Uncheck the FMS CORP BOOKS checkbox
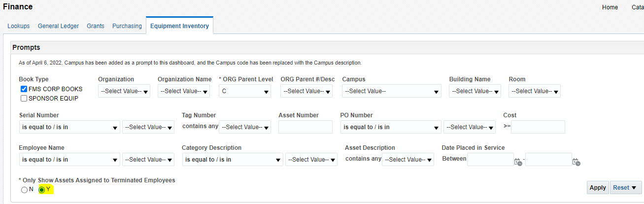 (x=24, y=89)
